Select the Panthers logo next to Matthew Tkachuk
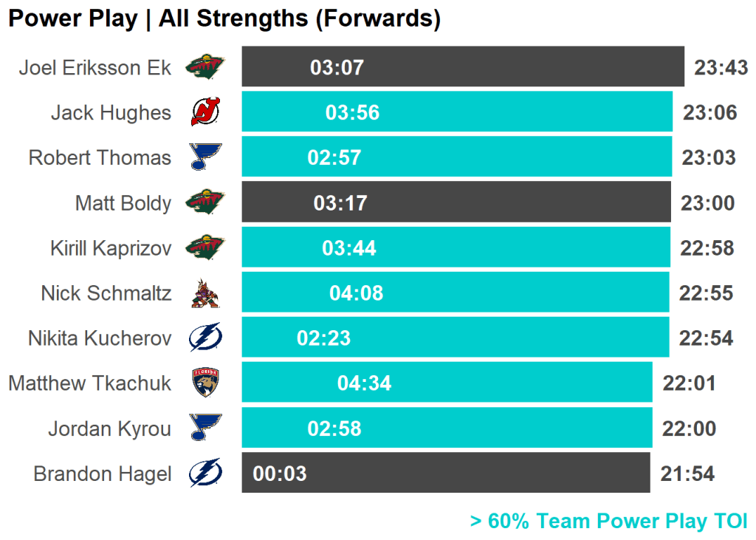The image size is (756, 540). point(205,383)
